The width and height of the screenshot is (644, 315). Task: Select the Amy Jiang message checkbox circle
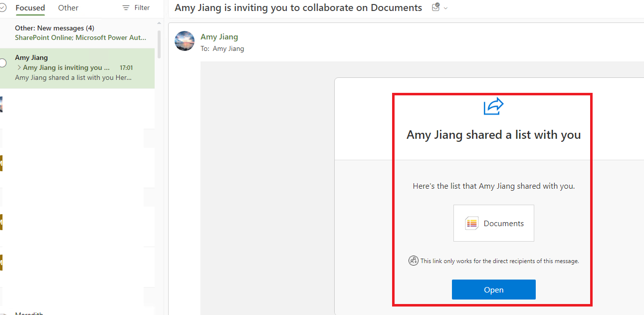[x=2, y=63]
